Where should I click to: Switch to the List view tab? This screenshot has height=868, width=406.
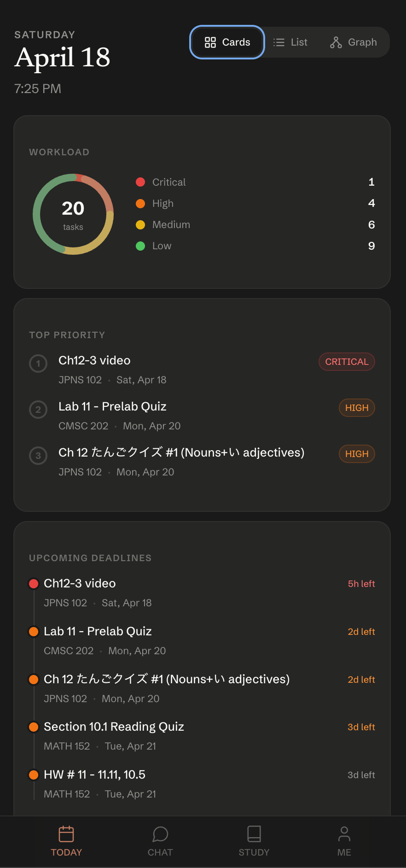[x=290, y=42]
